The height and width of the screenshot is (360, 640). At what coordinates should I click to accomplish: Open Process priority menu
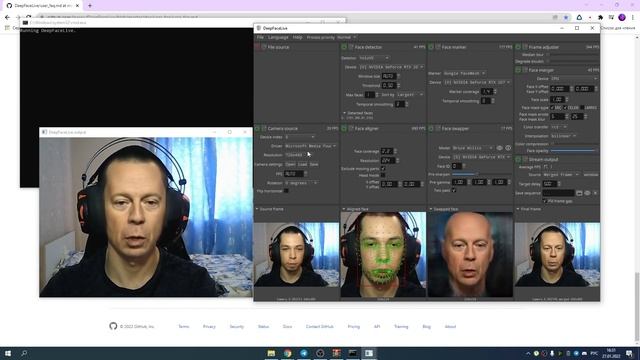[331, 37]
